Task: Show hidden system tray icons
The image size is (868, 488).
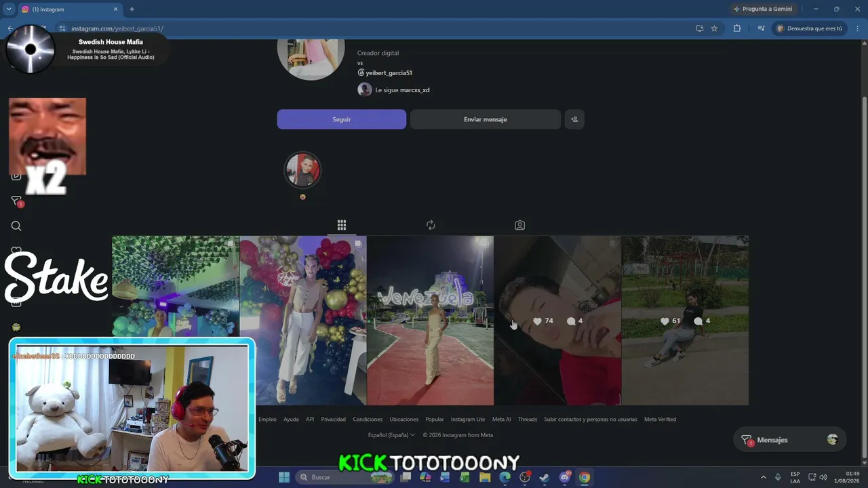Action: pyautogui.click(x=763, y=477)
